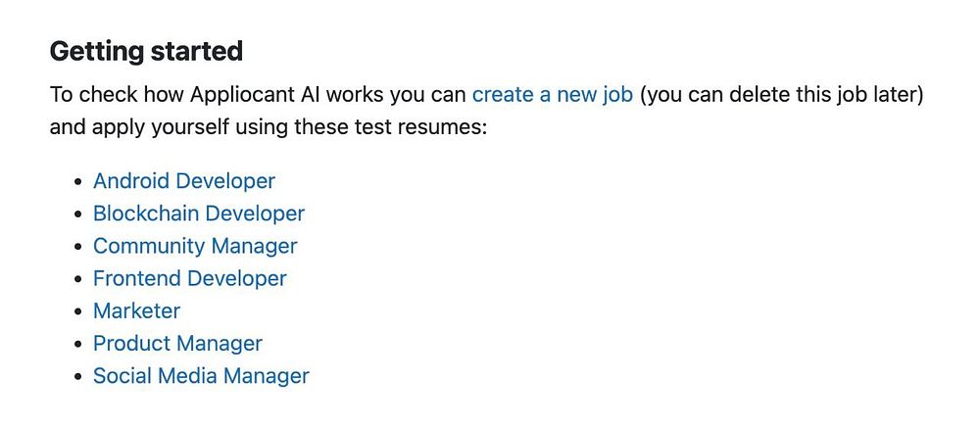Click the bullet before Social Media Manager
Image resolution: width=980 pixels, height=428 pixels.
78,377
